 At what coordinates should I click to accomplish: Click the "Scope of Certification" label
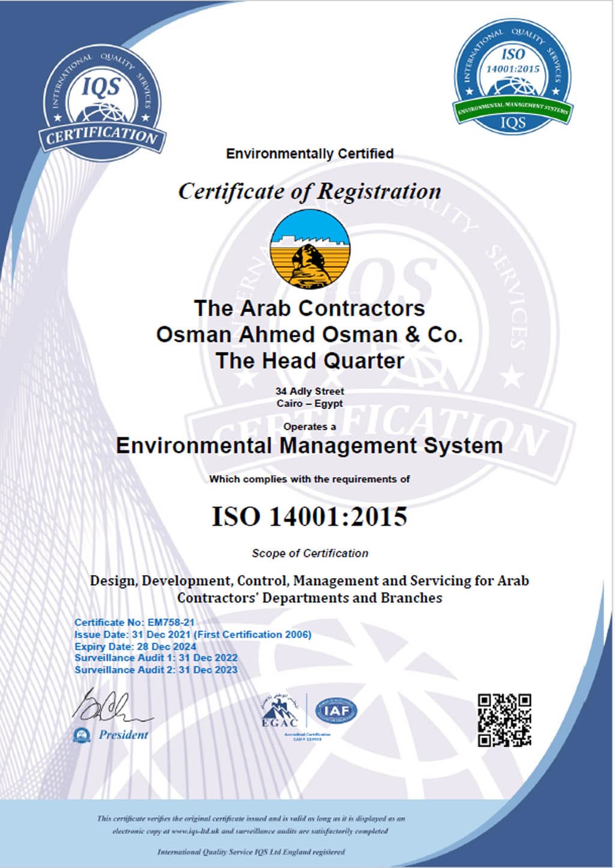[x=310, y=553]
